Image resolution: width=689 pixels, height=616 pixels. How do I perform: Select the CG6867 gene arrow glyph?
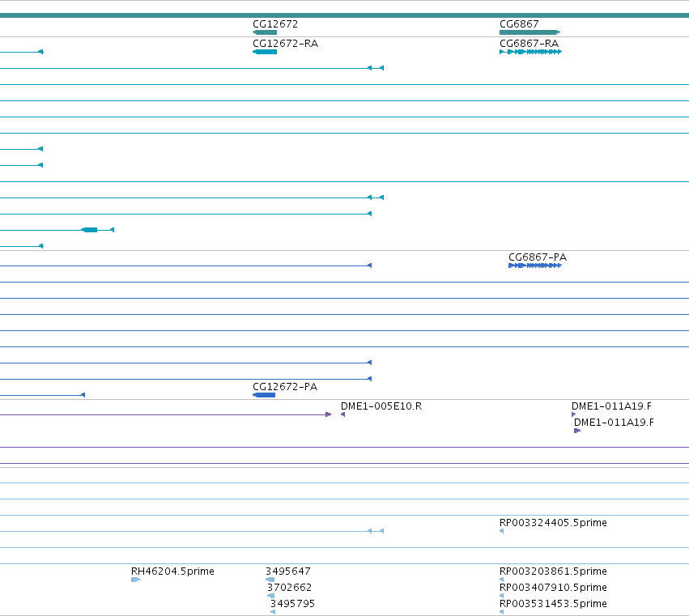(x=530, y=32)
